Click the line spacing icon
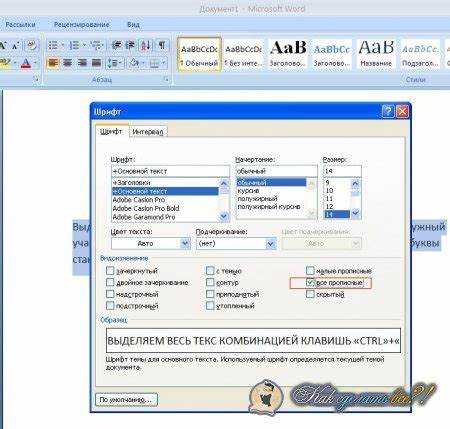The height and width of the screenshot is (429, 450). click(112, 63)
